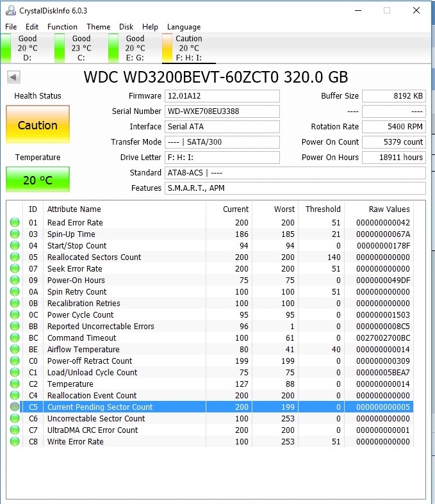Click the Power On Hours field 18911 hours
The width and height of the screenshot is (435, 504).
394,158
